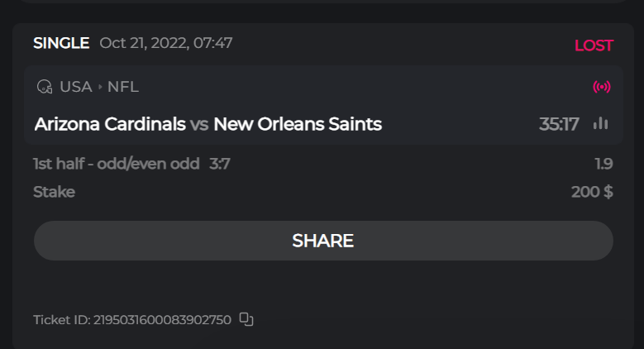Click the Stake label
This screenshot has height=349, width=644.
54,192
